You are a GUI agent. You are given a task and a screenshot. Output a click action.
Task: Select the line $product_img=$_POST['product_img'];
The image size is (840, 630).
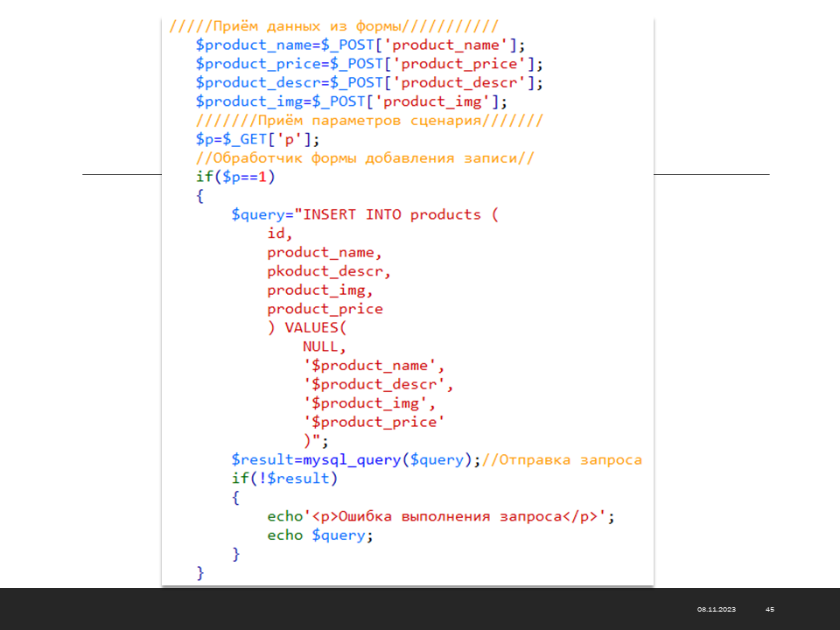click(351, 101)
